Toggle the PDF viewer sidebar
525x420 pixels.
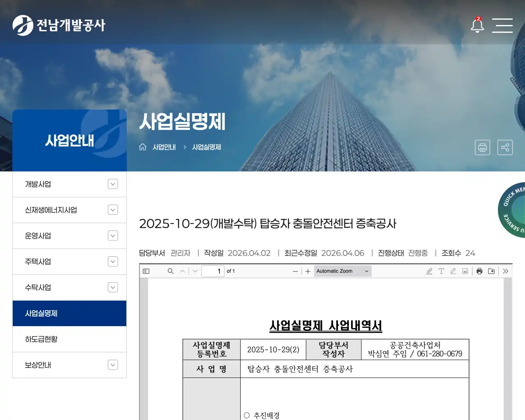coord(146,271)
